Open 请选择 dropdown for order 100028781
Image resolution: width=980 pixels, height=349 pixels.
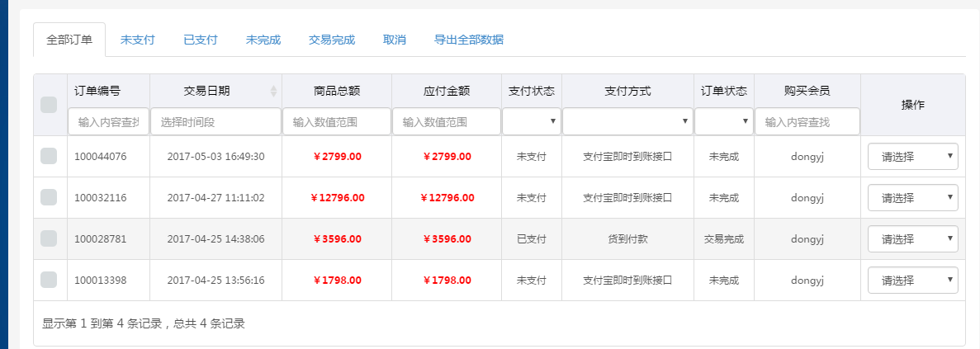912,239
